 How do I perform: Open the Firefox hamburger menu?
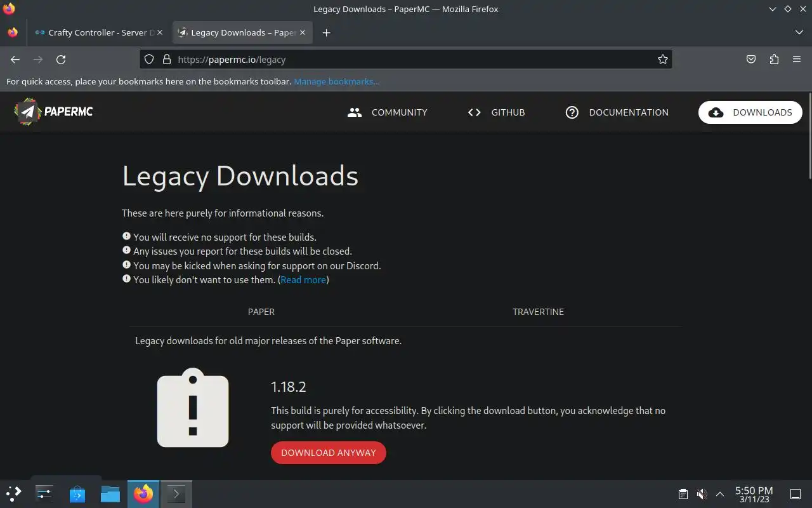[x=797, y=59]
